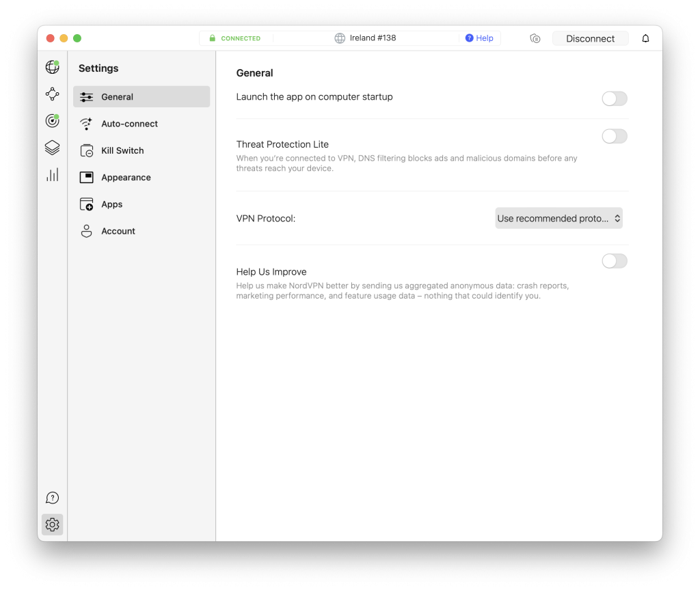Click the VPN Protocol: label
The width and height of the screenshot is (700, 591).
pos(266,219)
